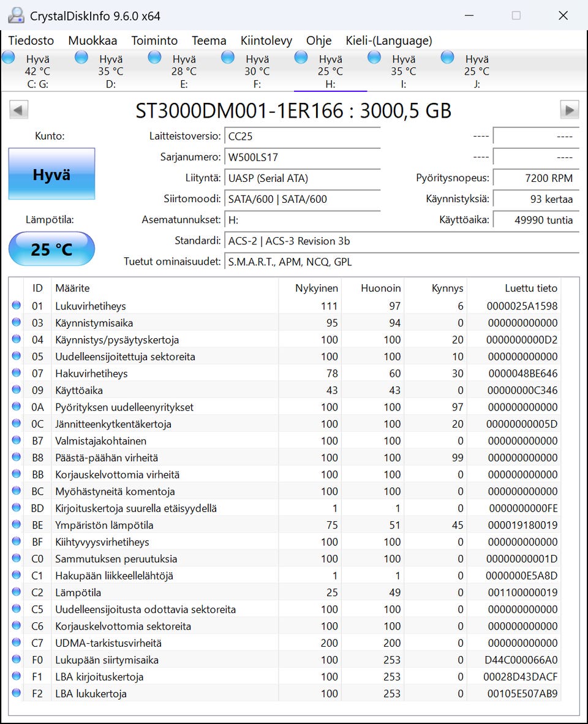
Task: Click raw value 00000000C346
Action: coord(522,390)
